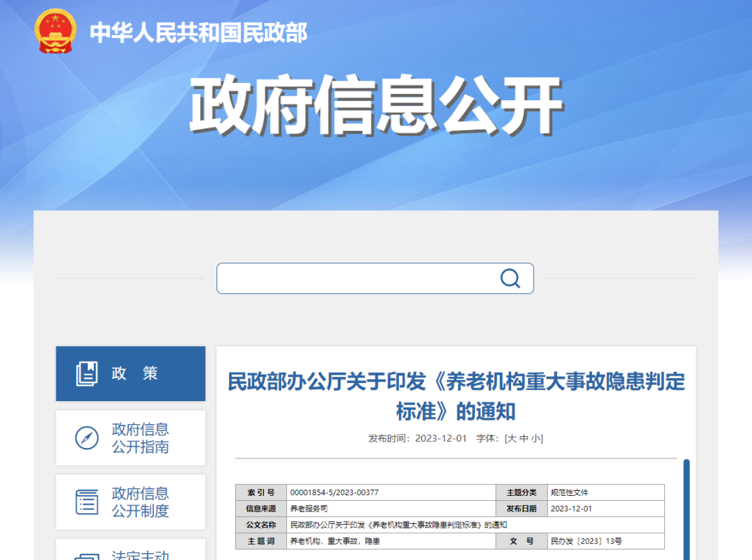Screen dimensions: 752x560
Task: Click the magnifier search icon
Action: click(x=510, y=279)
